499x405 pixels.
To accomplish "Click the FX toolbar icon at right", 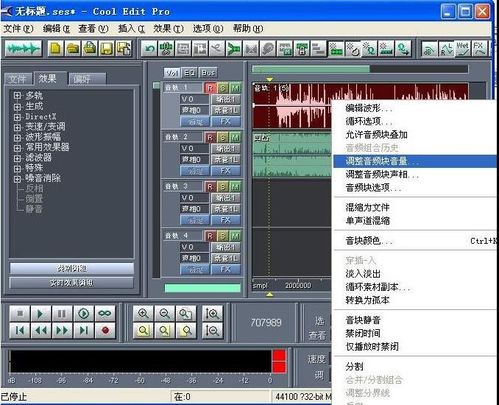I will click(479, 49).
